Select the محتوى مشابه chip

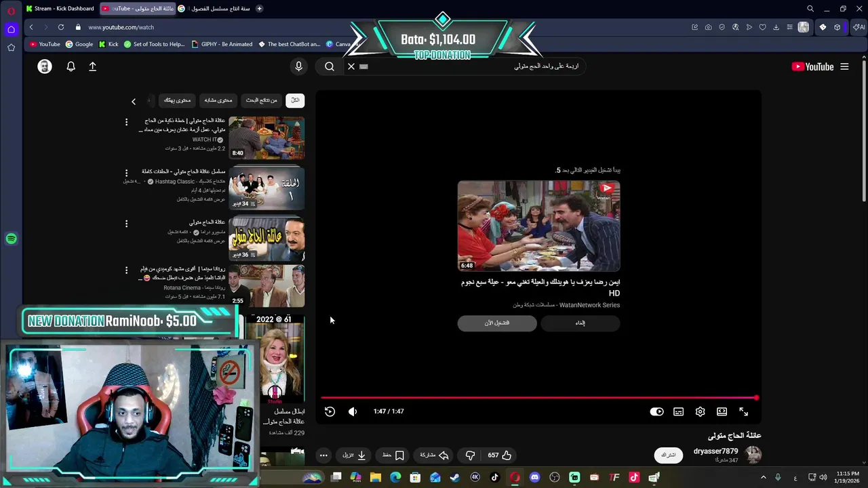coord(218,100)
